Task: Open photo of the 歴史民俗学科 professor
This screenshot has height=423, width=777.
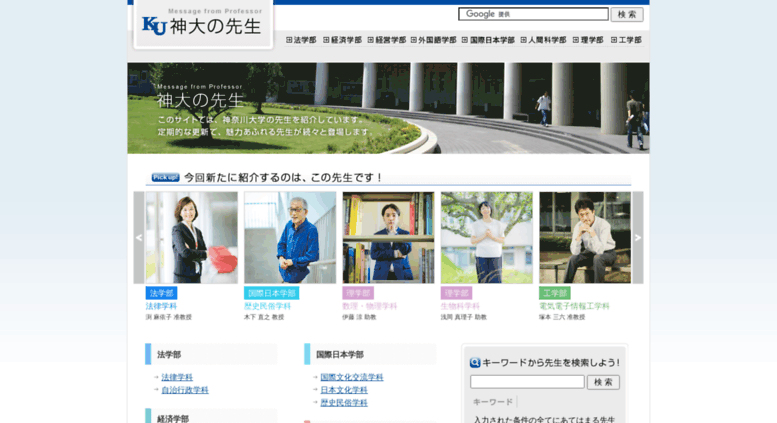Action: (290, 238)
